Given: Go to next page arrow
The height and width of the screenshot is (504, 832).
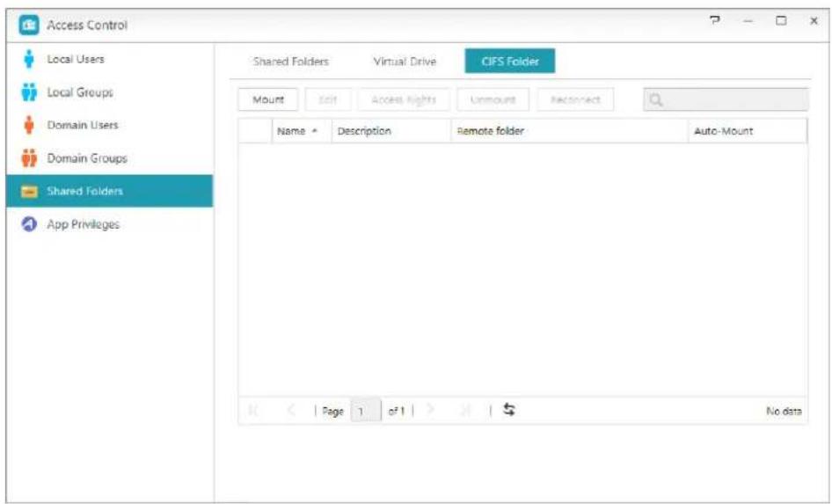Looking at the screenshot, I should 431,410.
